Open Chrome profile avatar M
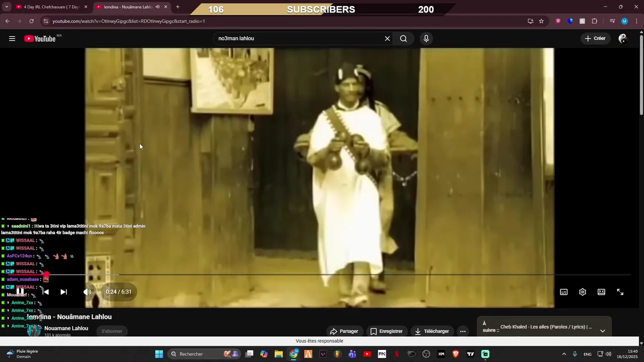 624,21
